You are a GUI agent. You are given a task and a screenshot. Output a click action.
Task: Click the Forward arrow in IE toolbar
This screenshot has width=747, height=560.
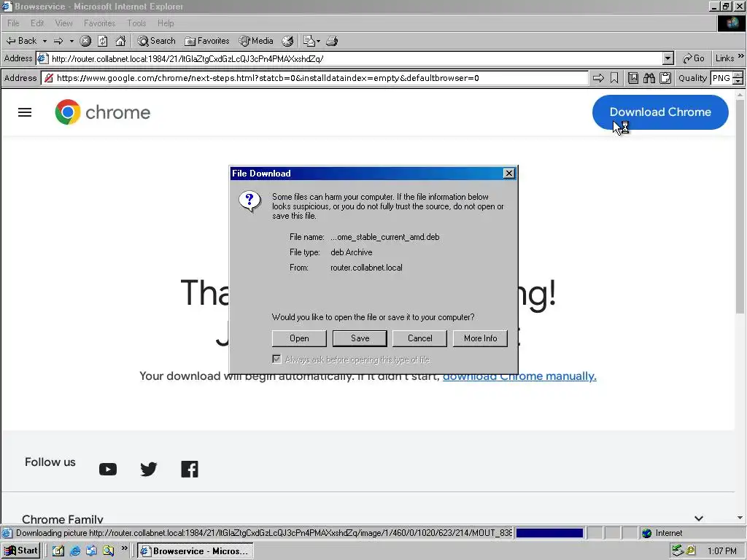[x=58, y=41]
